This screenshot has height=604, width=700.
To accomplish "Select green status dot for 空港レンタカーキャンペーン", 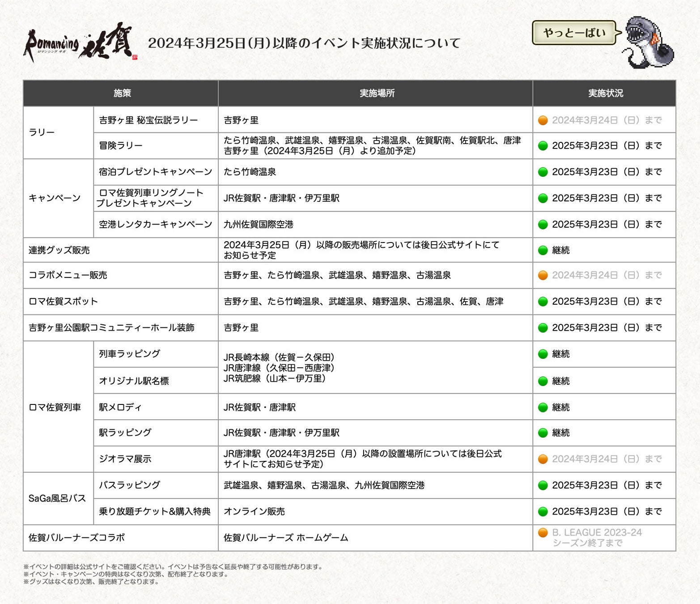I will (x=543, y=225).
